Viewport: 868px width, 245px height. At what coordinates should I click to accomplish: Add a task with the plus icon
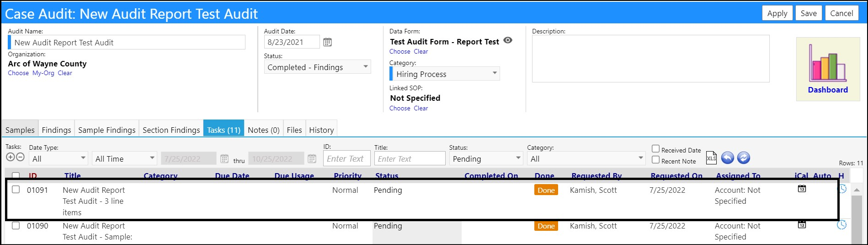coord(11,157)
